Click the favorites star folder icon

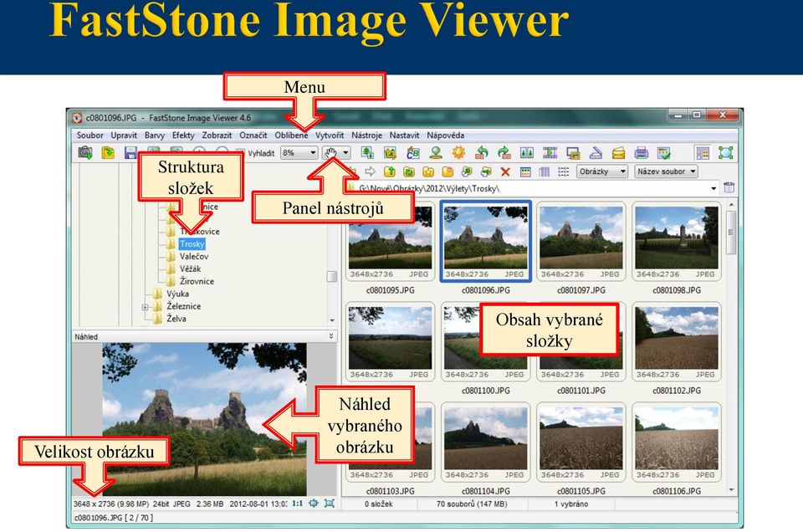click(x=428, y=171)
